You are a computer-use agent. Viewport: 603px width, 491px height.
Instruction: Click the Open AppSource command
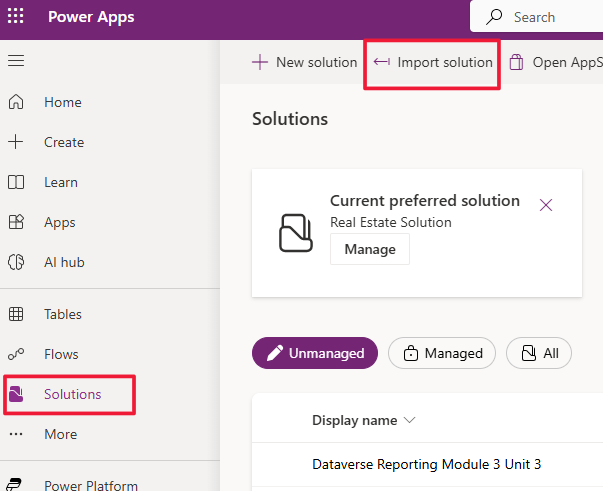click(556, 62)
